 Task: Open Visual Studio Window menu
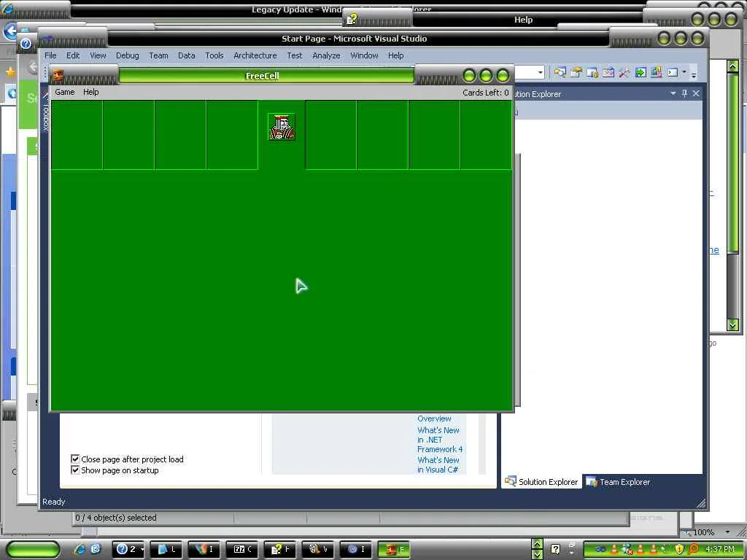(x=365, y=55)
